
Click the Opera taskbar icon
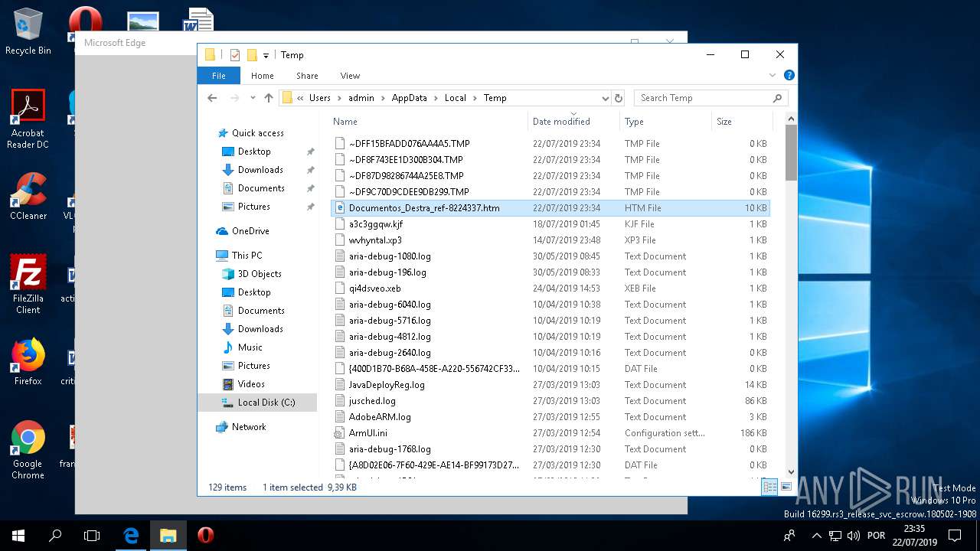205,536
